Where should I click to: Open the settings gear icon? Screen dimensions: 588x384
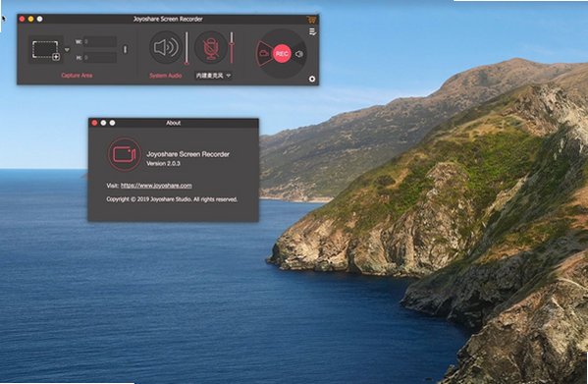(312, 80)
